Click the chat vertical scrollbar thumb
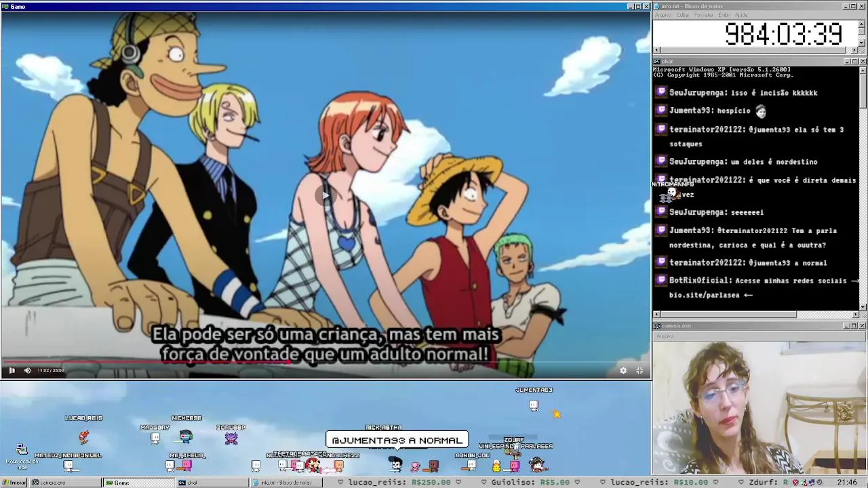868x488 pixels. coord(863,90)
